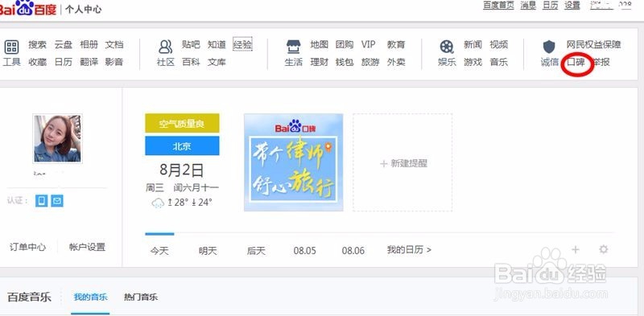The width and height of the screenshot is (644, 316).
Task: Select the 今天 tab
Action: (159, 250)
